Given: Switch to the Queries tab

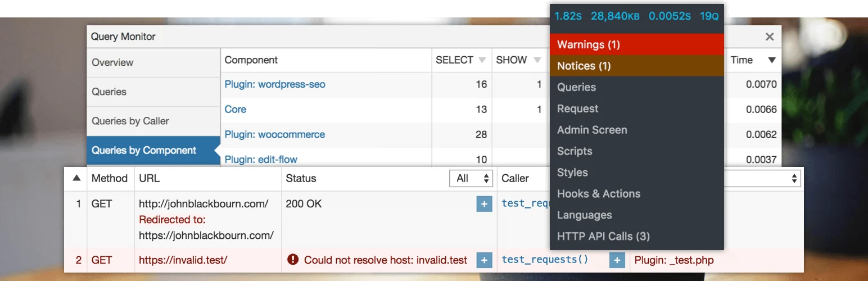Looking at the screenshot, I should click(153, 92).
